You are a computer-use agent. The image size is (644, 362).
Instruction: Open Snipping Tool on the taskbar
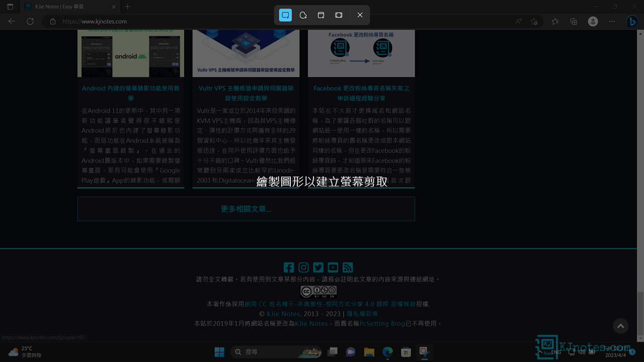[x=425, y=352]
